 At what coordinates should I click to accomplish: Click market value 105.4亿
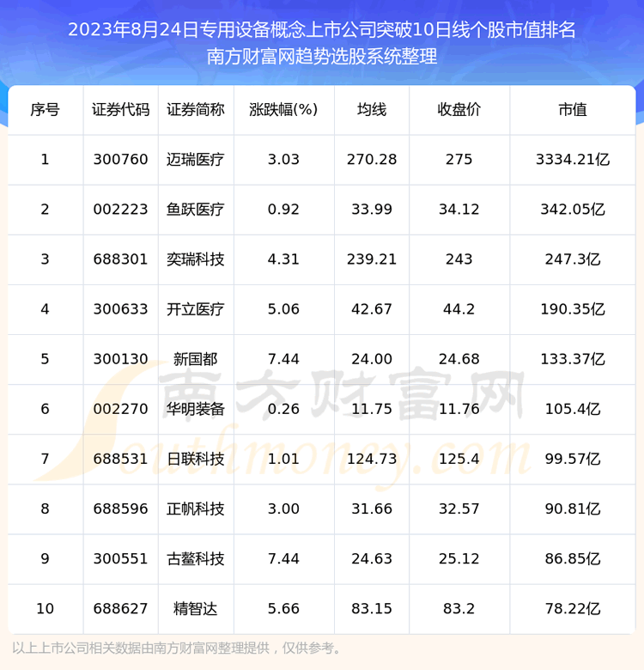coord(573,409)
